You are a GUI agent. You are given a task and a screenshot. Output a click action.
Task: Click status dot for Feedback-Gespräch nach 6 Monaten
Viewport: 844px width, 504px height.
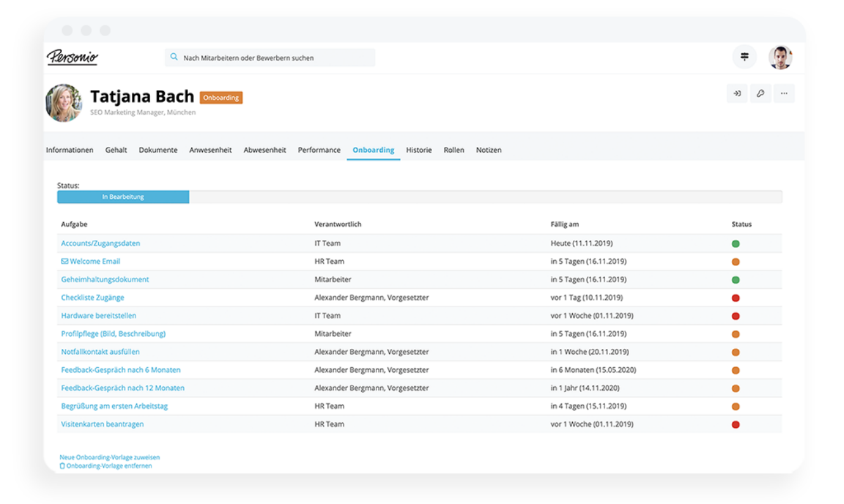[736, 370]
